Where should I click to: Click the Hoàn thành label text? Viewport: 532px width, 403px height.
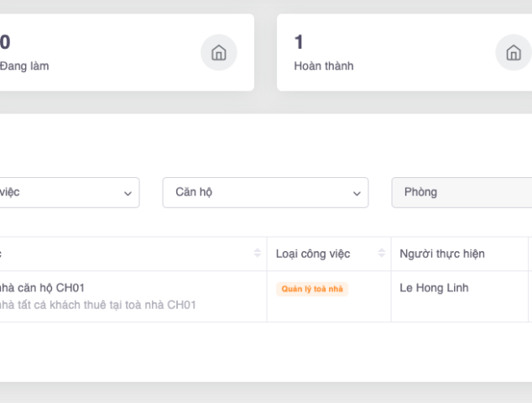click(x=324, y=65)
